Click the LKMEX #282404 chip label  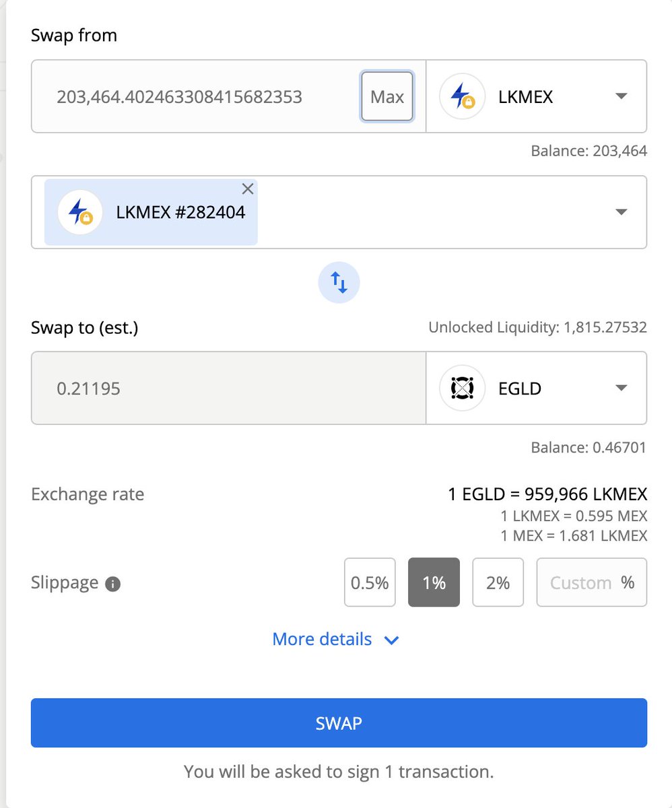(181, 213)
